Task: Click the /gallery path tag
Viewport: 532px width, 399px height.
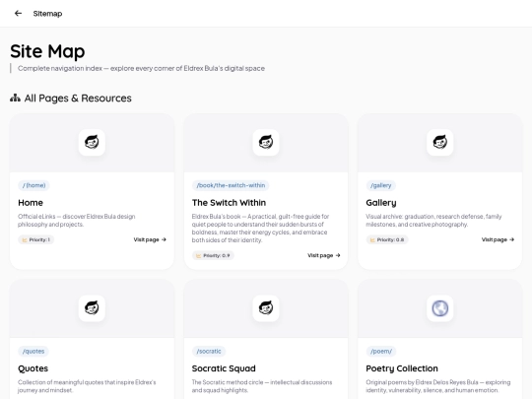Action: pos(380,185)
